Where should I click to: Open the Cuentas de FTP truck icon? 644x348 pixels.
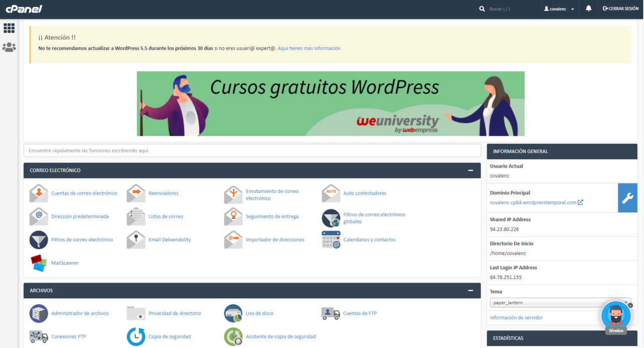click(x=331, y=313)
